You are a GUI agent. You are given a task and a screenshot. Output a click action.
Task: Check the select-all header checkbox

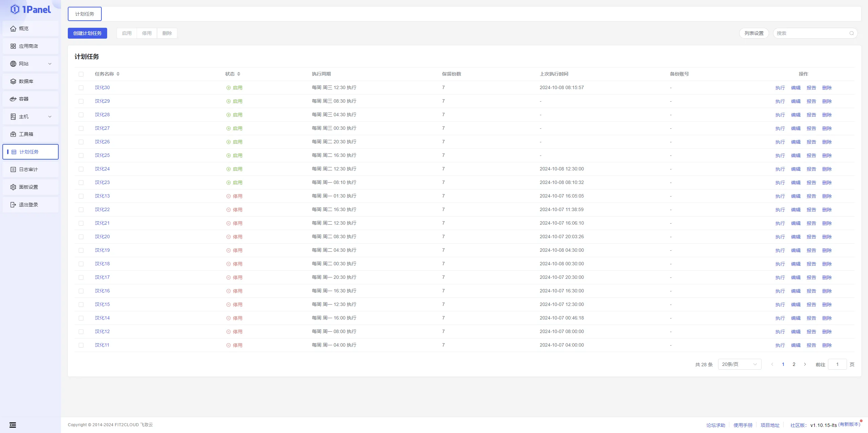(81, 74)
